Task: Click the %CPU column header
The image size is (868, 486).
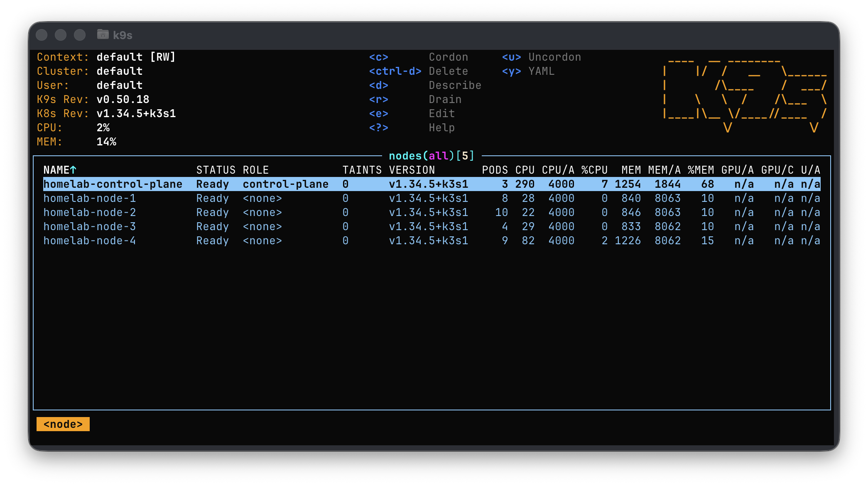Action: click(x=594, y=170)
